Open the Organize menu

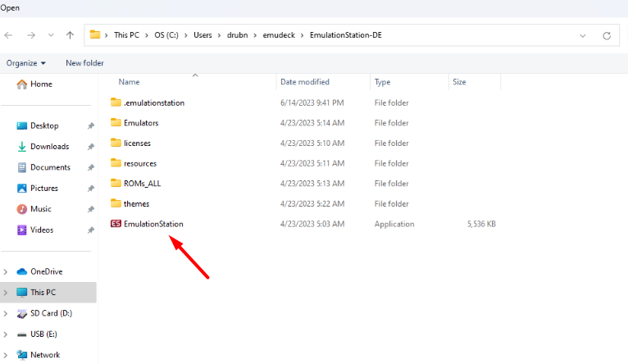point(26,63)
